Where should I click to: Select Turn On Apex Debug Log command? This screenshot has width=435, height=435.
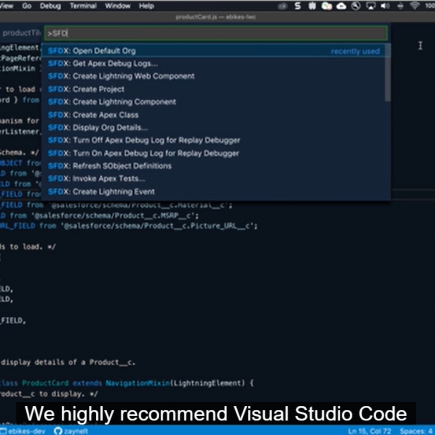(x=216, y=153)
